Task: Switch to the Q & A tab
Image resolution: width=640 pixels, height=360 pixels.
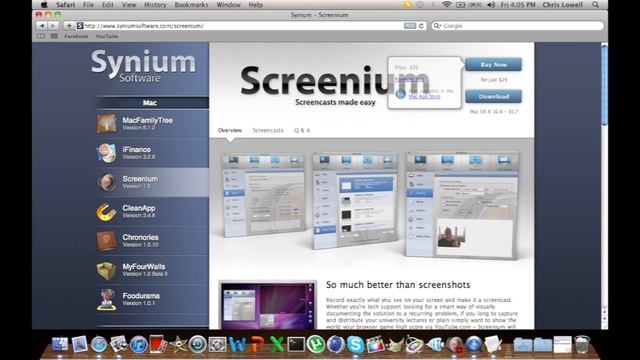Action: tap(302, 130)
